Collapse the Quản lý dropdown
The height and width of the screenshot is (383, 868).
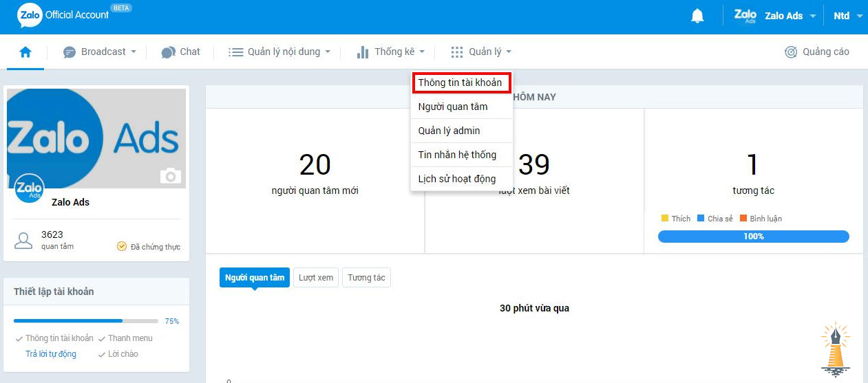pos(481,52)
